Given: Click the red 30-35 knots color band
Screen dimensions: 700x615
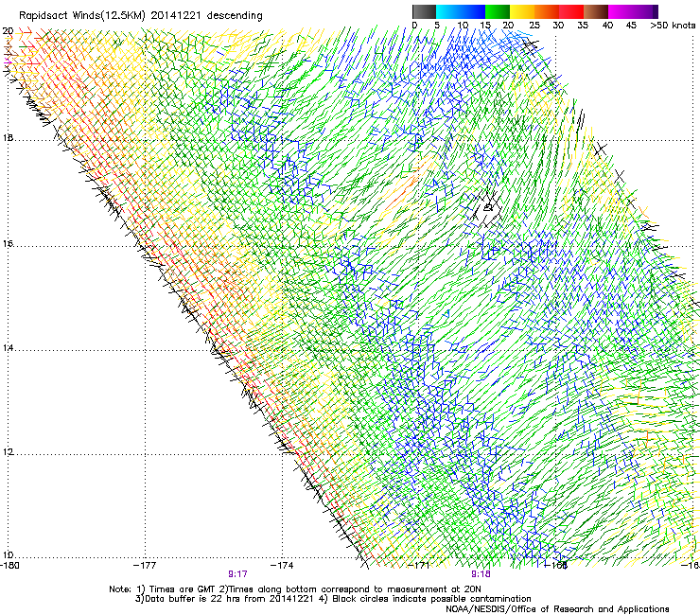Looking at the screenshot, I should click(x=571, y=11).
